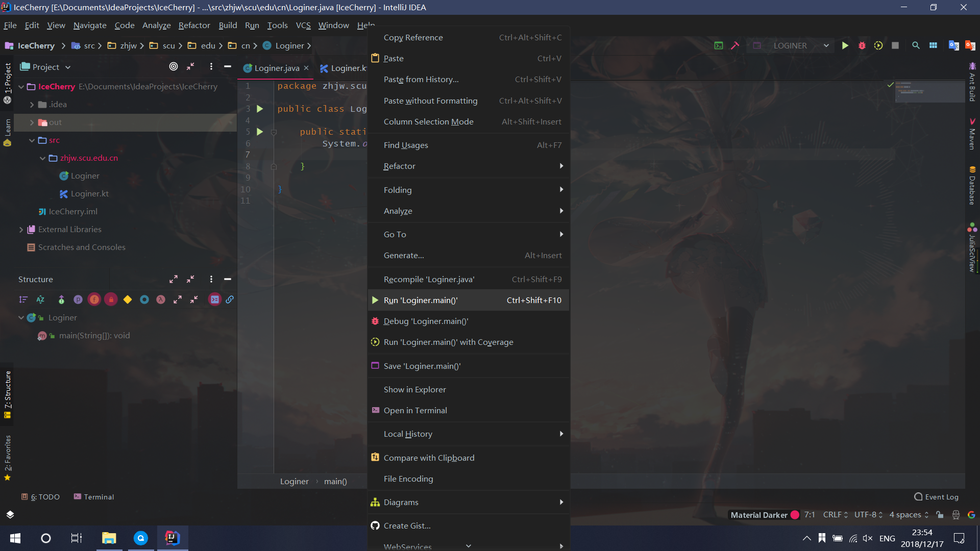The width and height of the screenshot is (980, 551).
Task: Open Search Everywhere via magnifier icon
Action: [x=916, y=45]
